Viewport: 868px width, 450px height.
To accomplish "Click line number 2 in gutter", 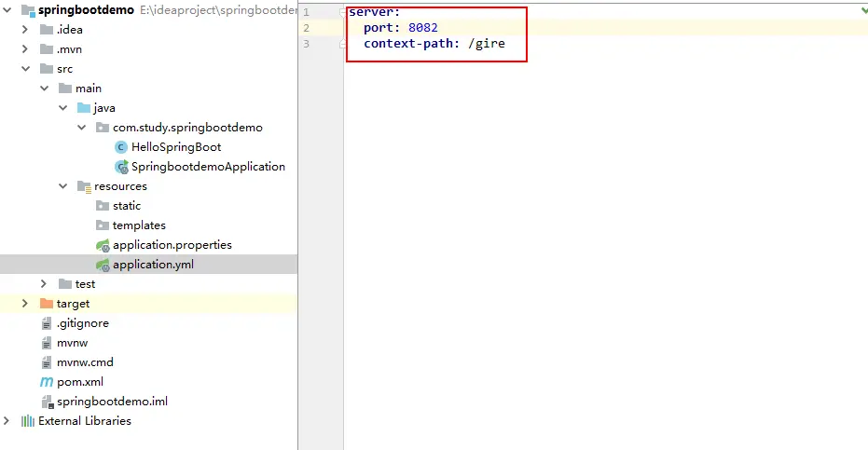I will [306, 28].
